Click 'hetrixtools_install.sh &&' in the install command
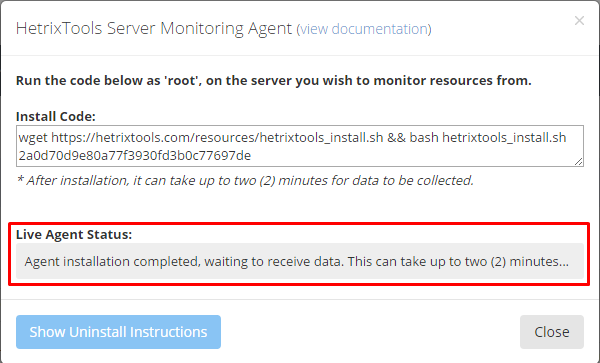This screenshot has width=600, height=363. coord(333,137)
